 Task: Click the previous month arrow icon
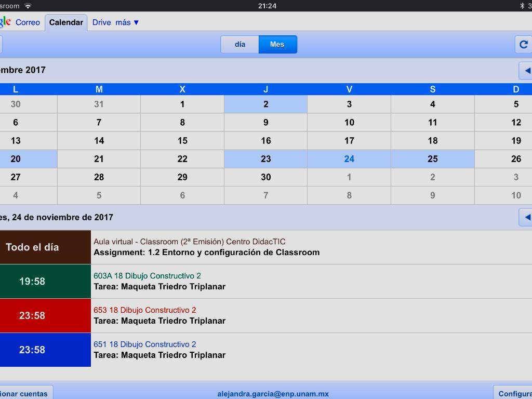click(526, 70)
